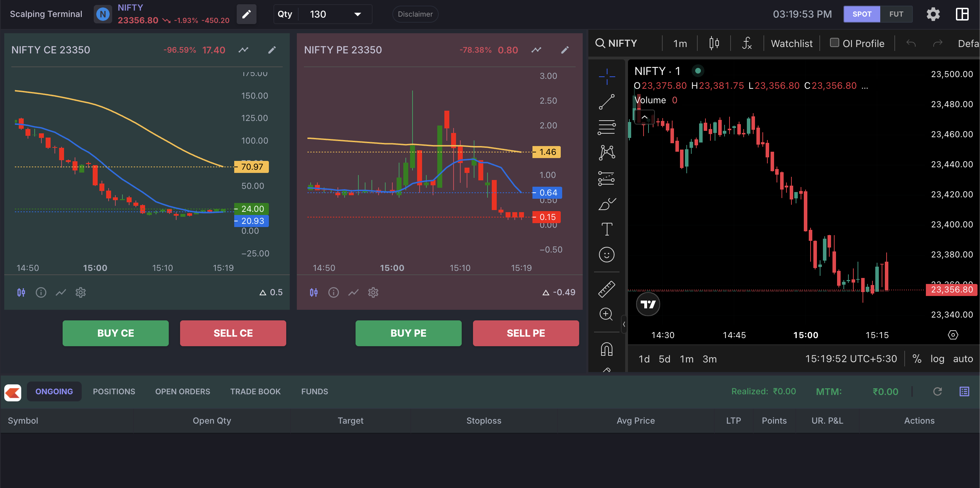Screen dimensions: 980x488
Task: Edit the NIFTY PE 23350 strike
Action: coord(565,50)
